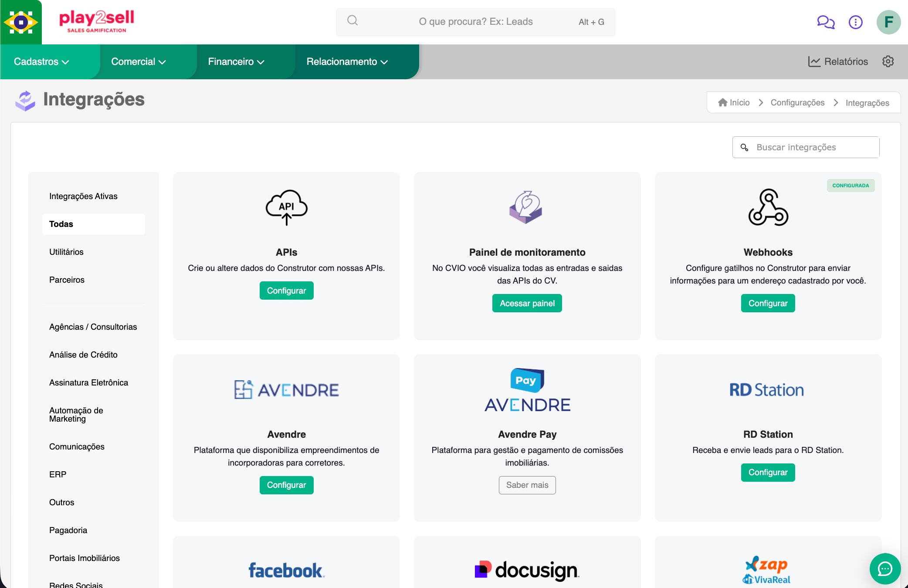The image size is (908, 588).
Task: Click Configurar on Avendre card
Action: (286, 485)
